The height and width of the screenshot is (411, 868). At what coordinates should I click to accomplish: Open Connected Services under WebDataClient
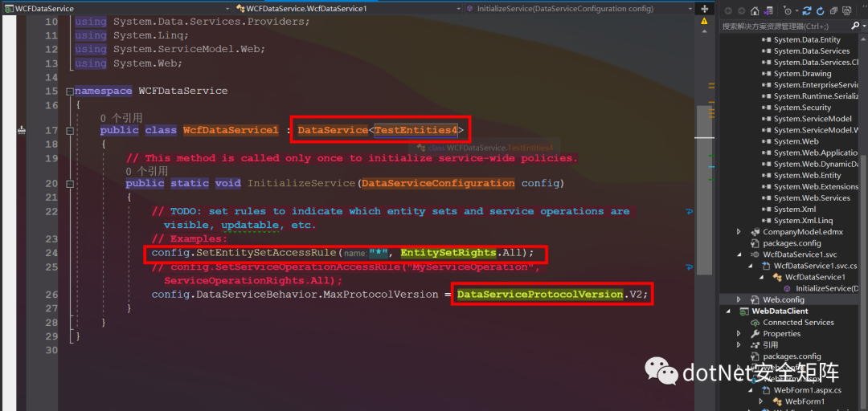(x=798, y=323)
